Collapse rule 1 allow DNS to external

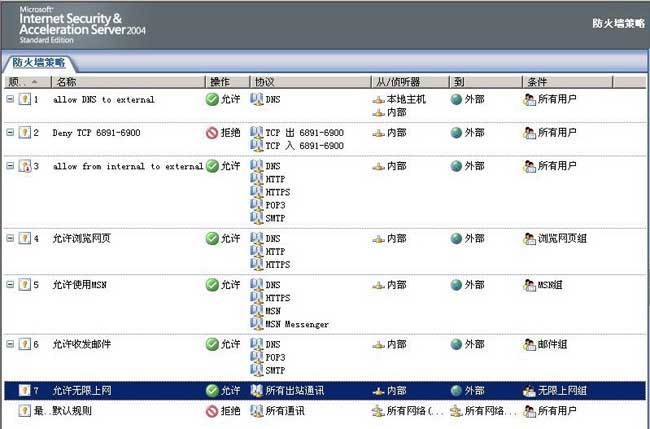pos(11,99)
